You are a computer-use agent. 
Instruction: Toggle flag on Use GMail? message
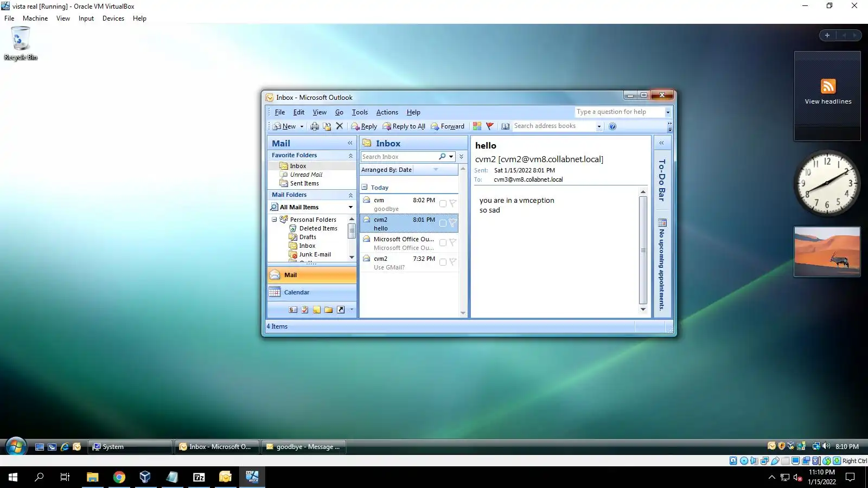click(452, 262)
